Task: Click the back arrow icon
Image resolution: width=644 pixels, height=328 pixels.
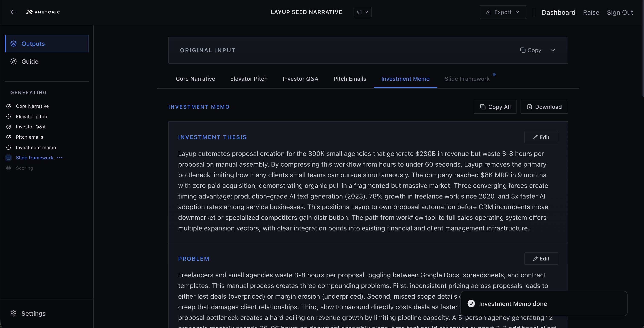Action: 13,12
